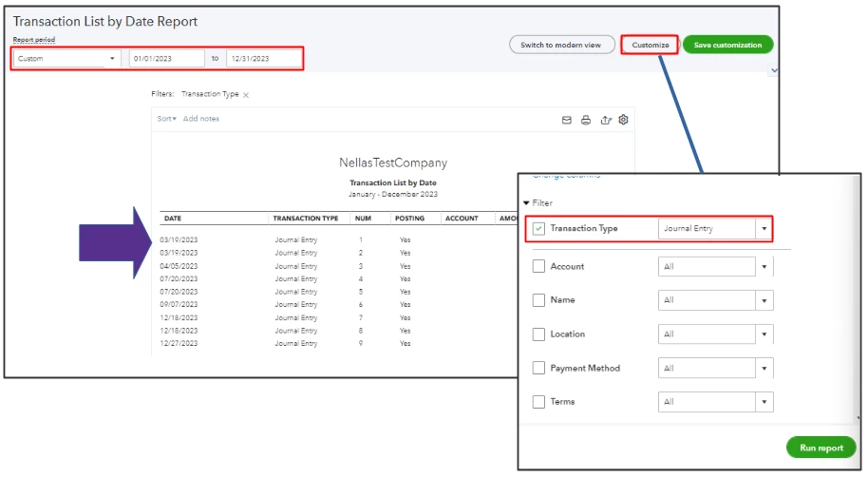868x477 pixels.
Task: Click the Report period label
Action: (34, 40)
